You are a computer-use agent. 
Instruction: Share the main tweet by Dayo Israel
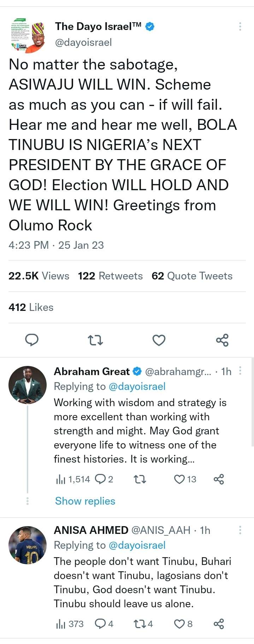[222, 340]
